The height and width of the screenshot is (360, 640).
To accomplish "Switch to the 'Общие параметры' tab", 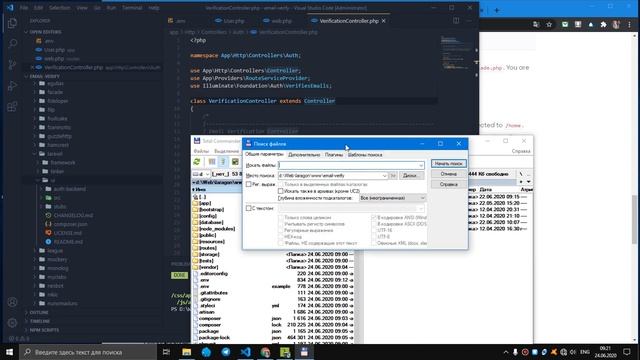I will pos(264,154).
